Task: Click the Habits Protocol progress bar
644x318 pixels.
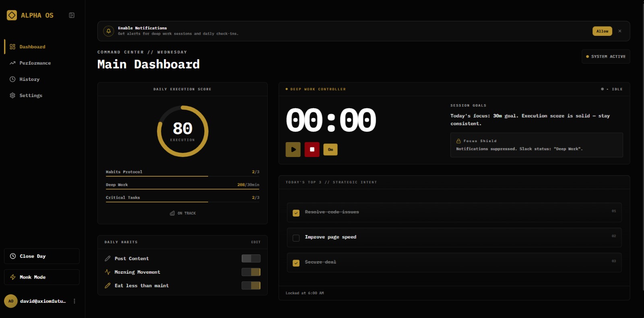Action: coord(183,176)
